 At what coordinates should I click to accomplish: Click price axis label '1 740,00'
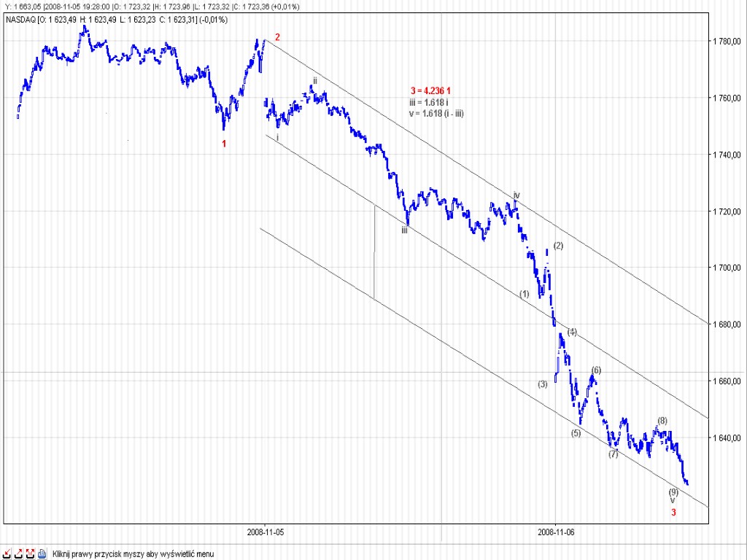[727, 155]
